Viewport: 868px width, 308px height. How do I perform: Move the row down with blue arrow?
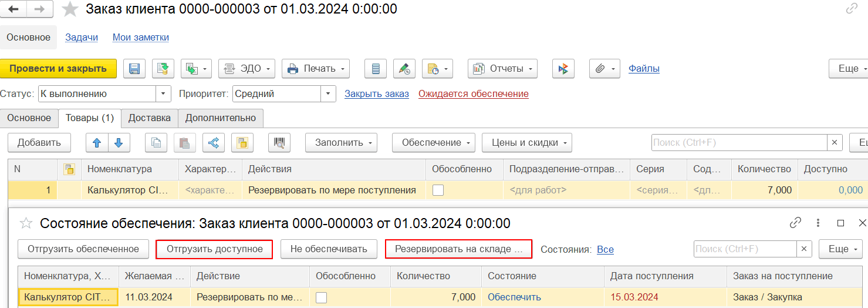tap(119, 142)
